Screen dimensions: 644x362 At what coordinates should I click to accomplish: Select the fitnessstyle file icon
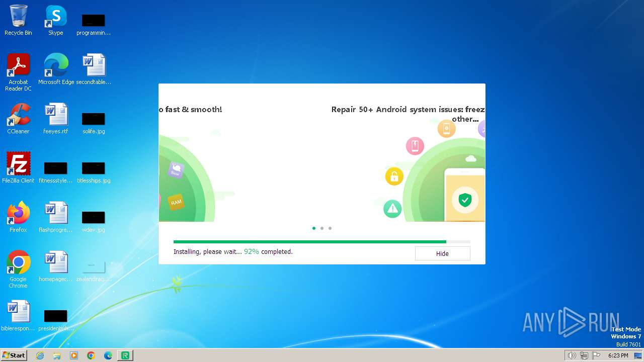(x=56, y=171)
